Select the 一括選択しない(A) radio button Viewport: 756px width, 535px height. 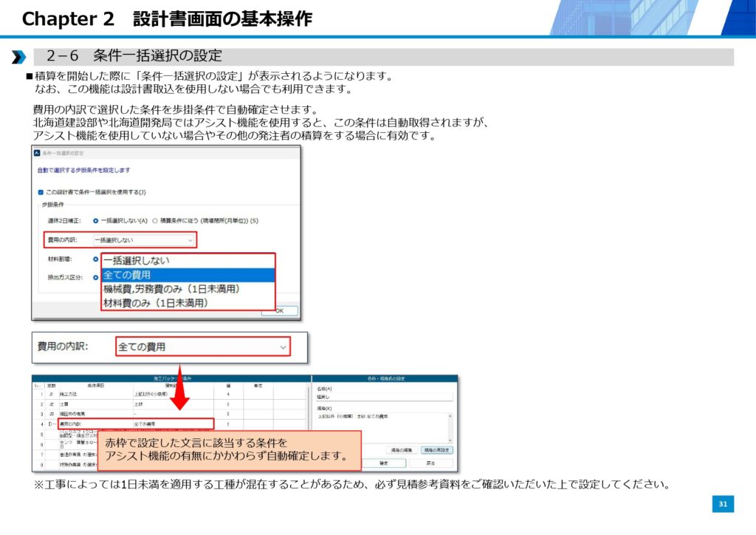pos(96,220)
